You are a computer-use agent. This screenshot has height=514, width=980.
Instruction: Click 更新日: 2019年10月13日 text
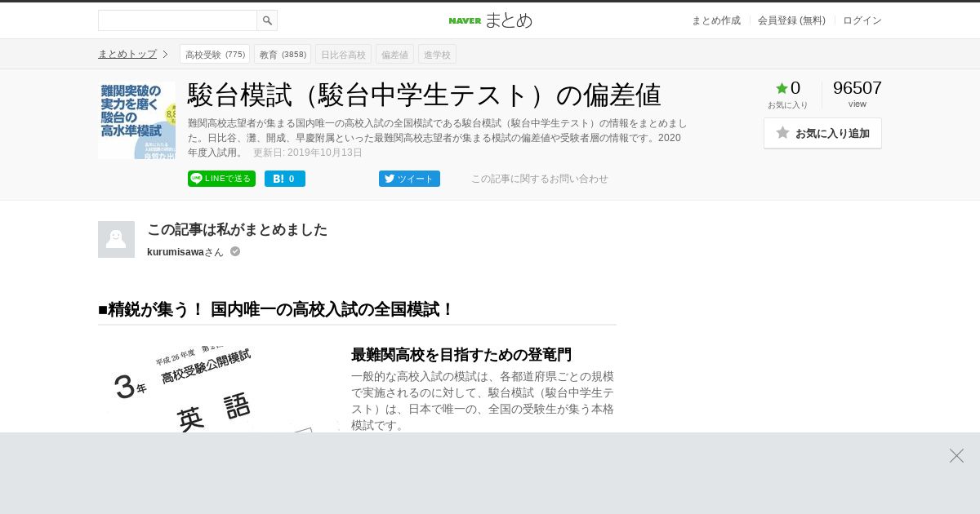point(308,153)
